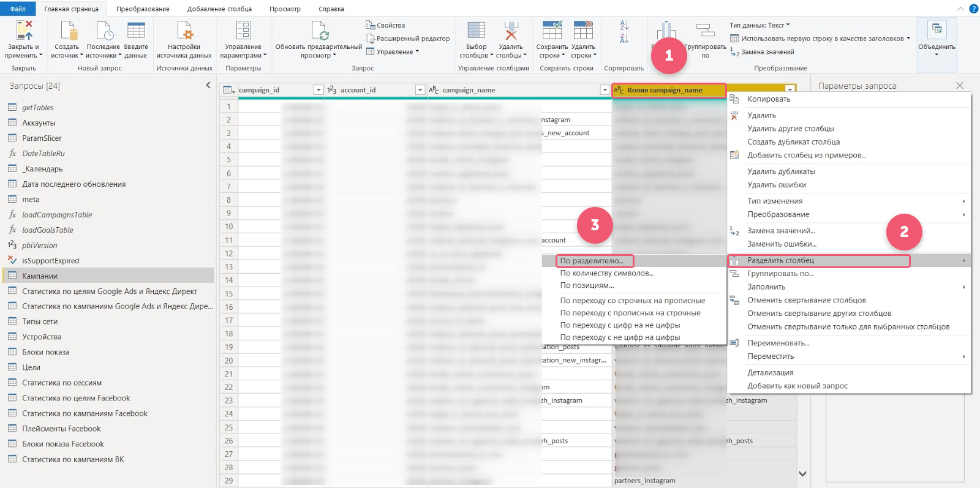
Task: Click the Manage parameters icon
Action: [243, 32]
